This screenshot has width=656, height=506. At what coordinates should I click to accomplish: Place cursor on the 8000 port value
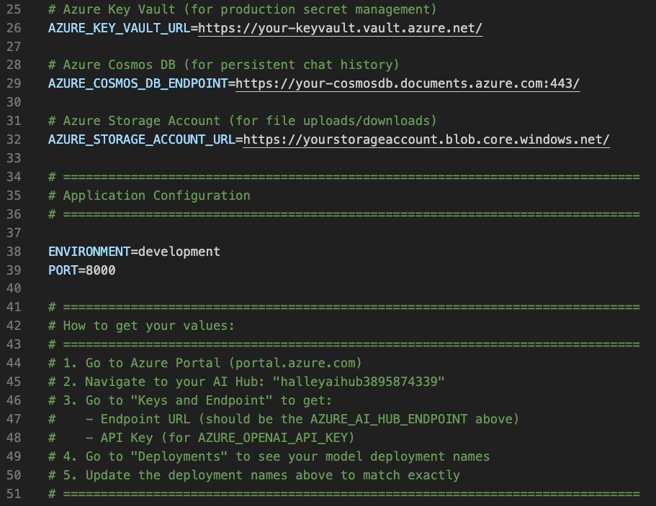pos(100,270)
